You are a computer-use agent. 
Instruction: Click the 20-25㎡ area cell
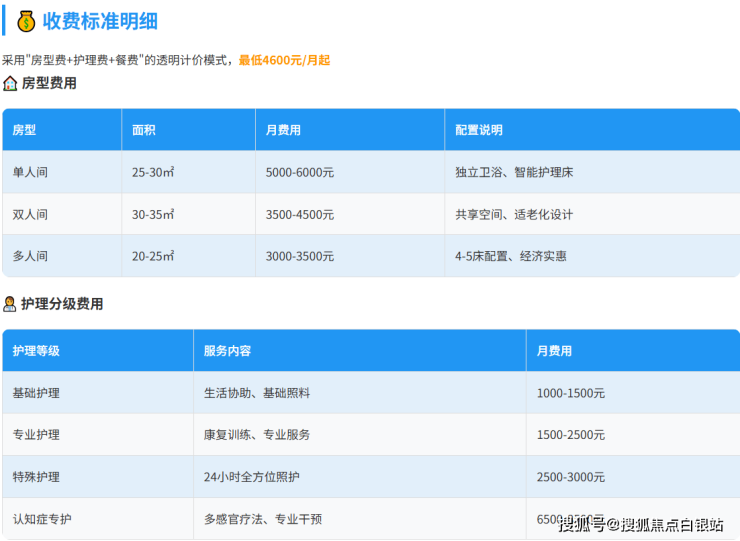coord(153,256)
